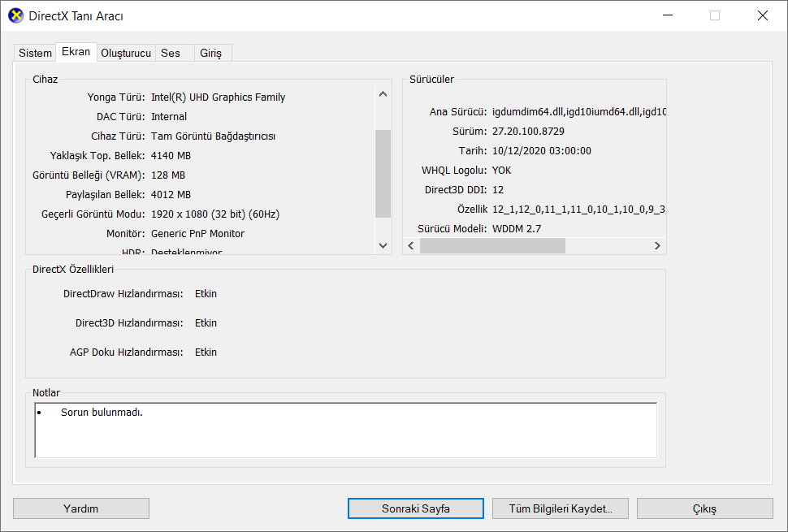The width and height of the screenshot is (788, 532).
Task: Click DirectDraw Hızlandırması 'Etkin' status
Action: [206, 294]
